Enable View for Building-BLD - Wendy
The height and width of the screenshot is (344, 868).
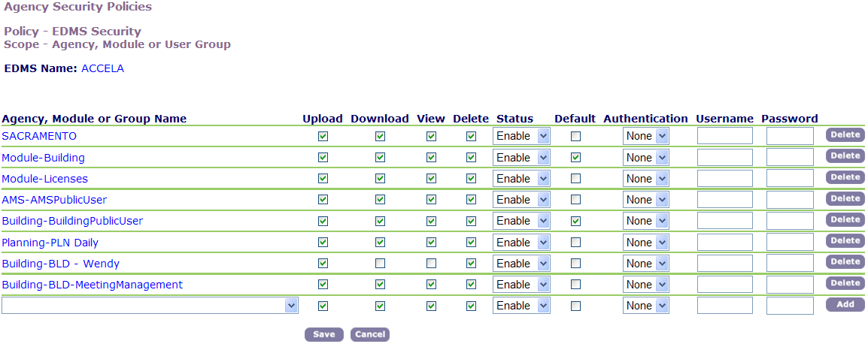tap(431, 264)
